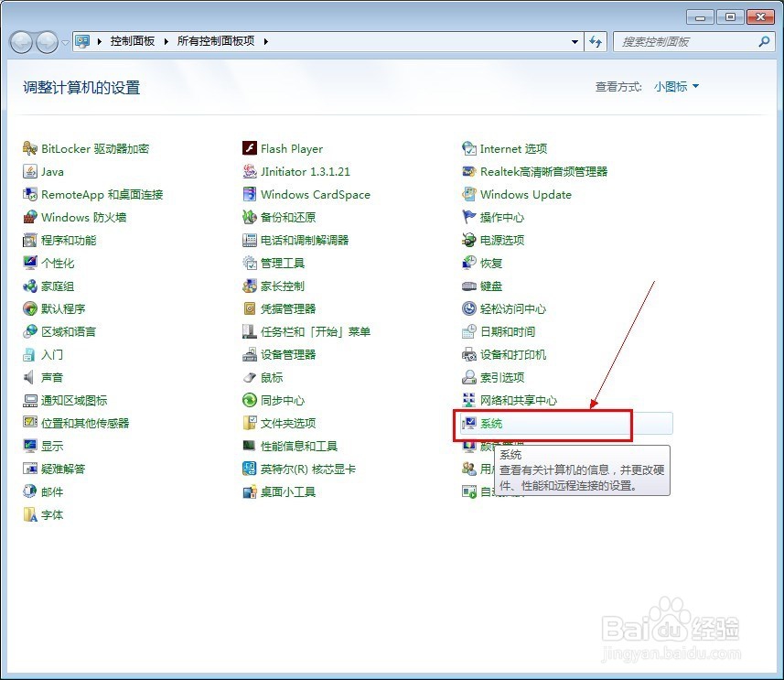Click the 同步中心 green icon

click(x=250, y=400)
